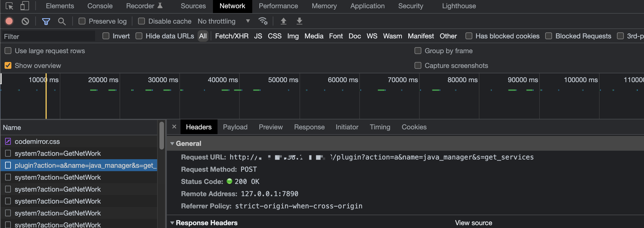644x228 pixels.
Task: Click the Filter text field
Action: [x=48, y=36]
